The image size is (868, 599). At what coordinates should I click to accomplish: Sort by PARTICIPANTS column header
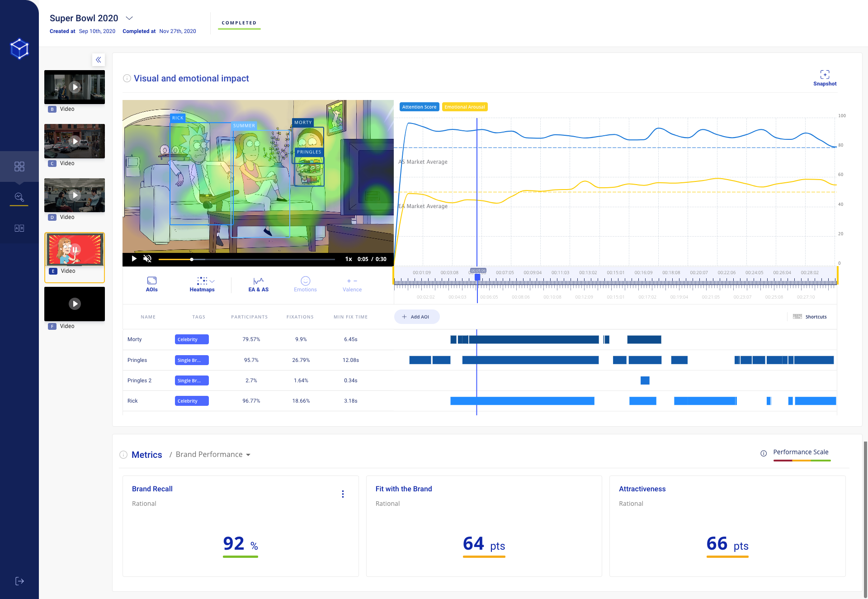249,317
